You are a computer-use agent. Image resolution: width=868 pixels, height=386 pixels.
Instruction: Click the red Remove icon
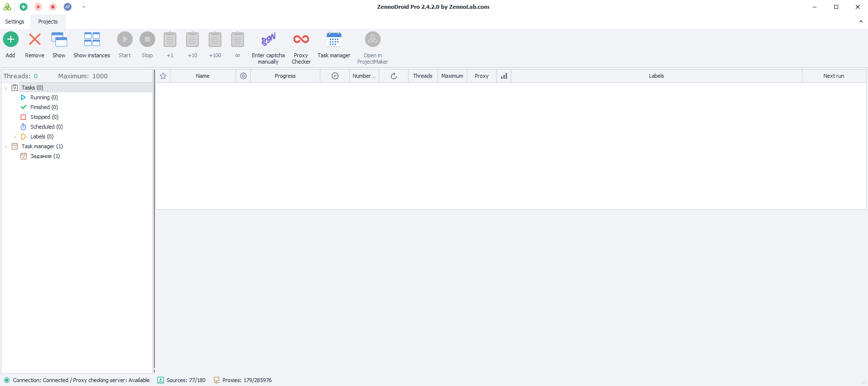coord(34,40)
